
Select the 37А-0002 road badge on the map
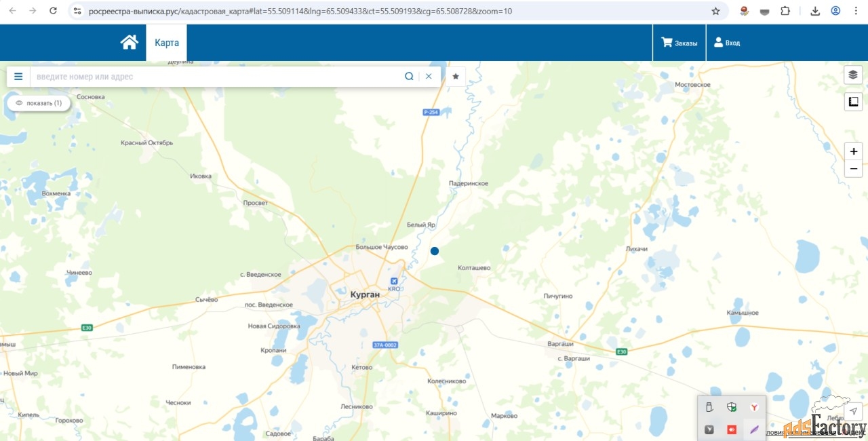(385, 345)
